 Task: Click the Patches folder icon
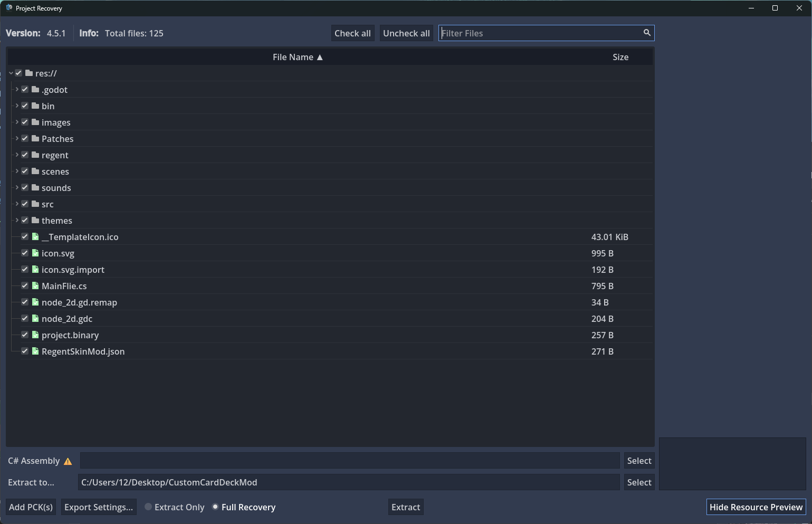(35, 138)
